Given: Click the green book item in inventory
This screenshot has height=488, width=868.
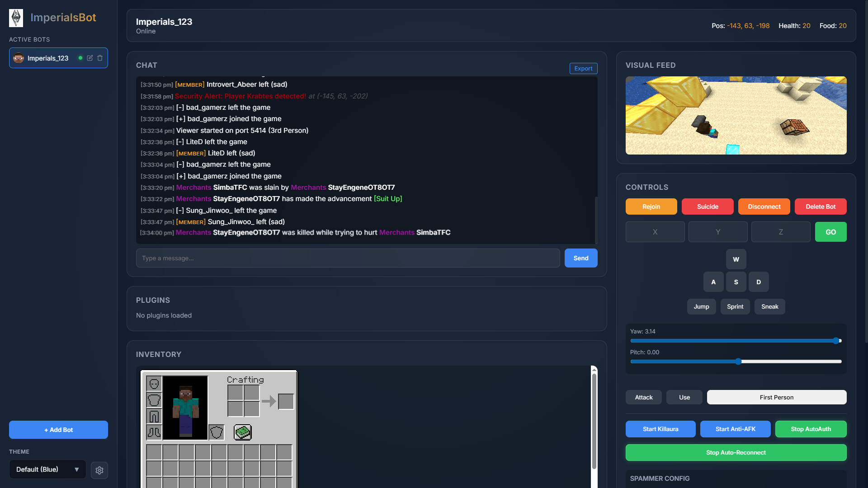Looking at the screenshot, I should pyautogui.click(x=243, y=432).
